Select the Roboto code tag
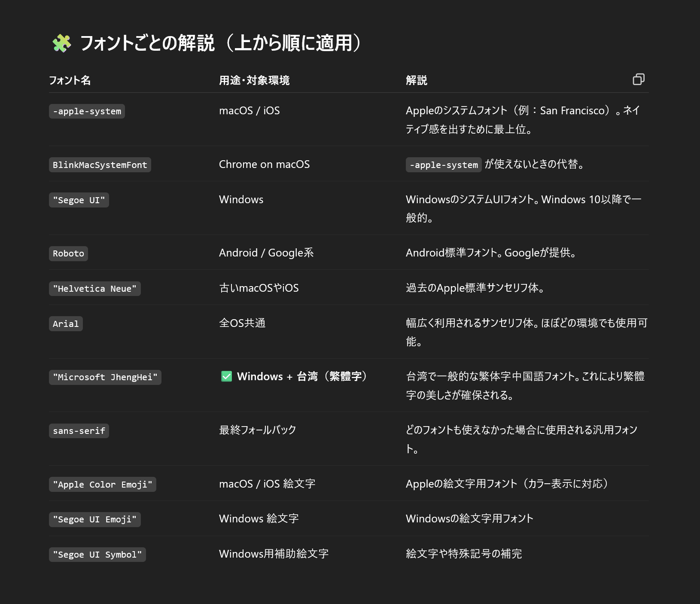 click(x=68, y=253)
